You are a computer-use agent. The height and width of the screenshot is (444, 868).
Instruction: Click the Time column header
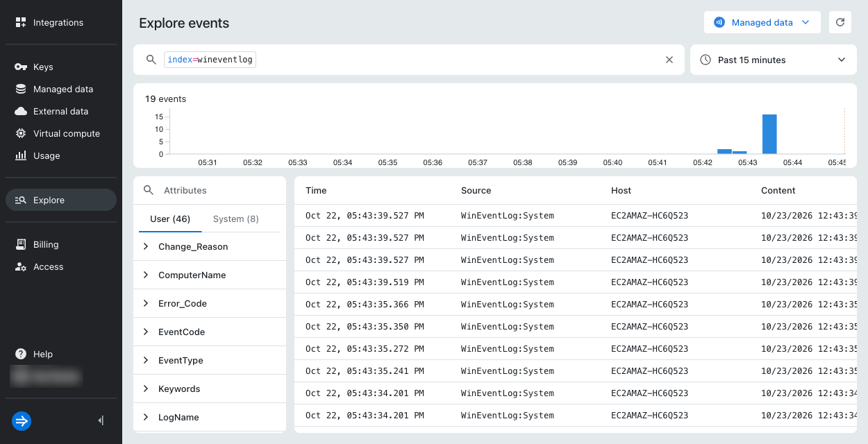click(316, 190)
